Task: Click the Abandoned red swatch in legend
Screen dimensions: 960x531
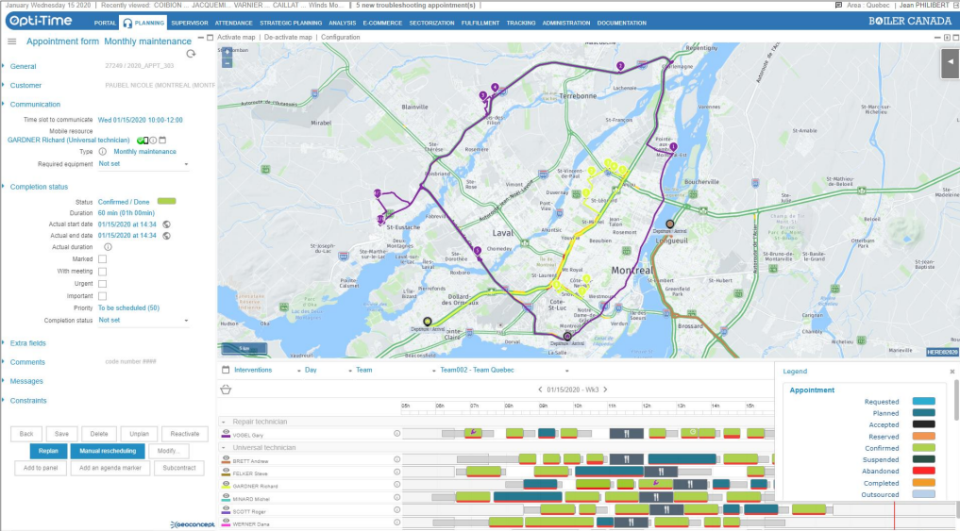Action: (x=924, y=472)
